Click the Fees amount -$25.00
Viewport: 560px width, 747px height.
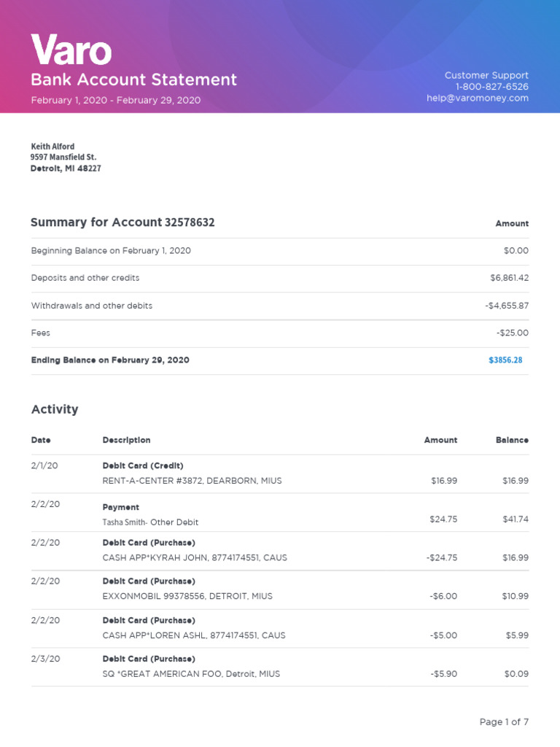[x=512, y=333]
